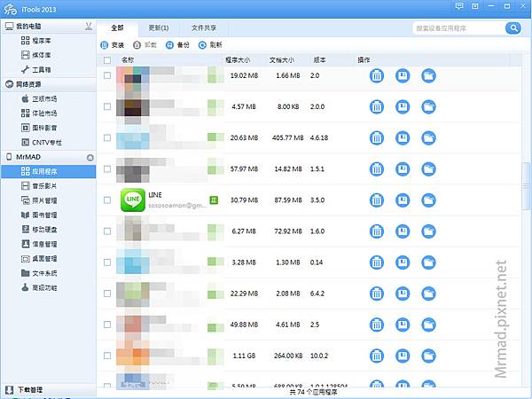Open CNTV专栏 in the sidebar
Screen dimensions: 532x399
click(x=48, y=143)
